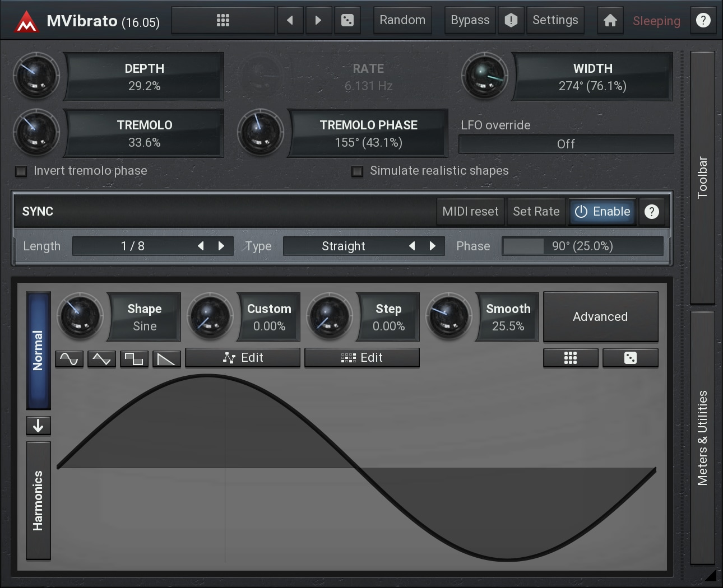Screen dimensions: 723x588
Task: Click the sync Phase 90° slider
Action: pos(582,246)
